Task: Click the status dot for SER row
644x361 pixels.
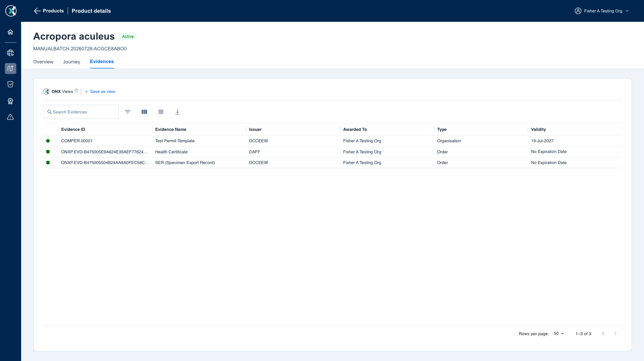Action: (x=48, y=163)
